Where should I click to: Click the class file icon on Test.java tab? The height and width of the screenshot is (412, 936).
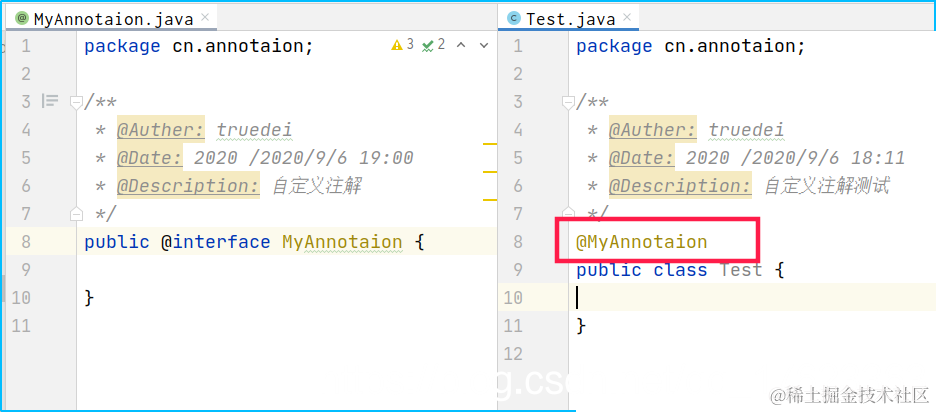point(513,19)
